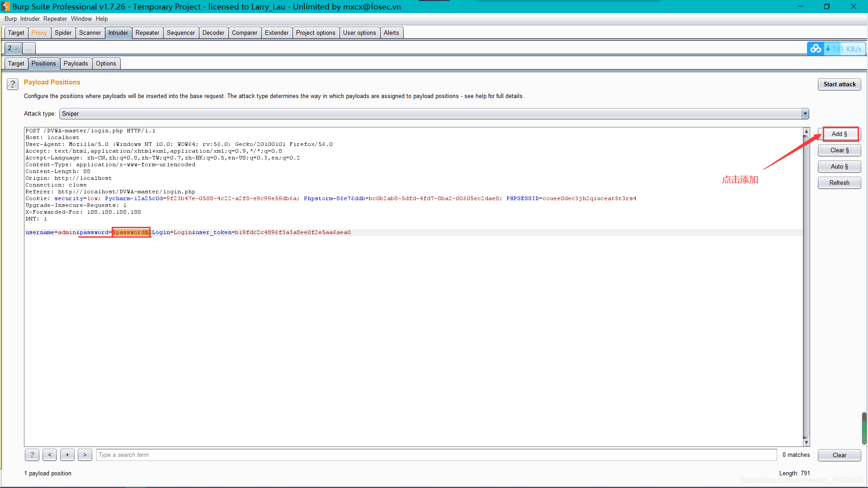Switch to the top-level Target tab
The image size is (868, 488).
coord(16,33)
